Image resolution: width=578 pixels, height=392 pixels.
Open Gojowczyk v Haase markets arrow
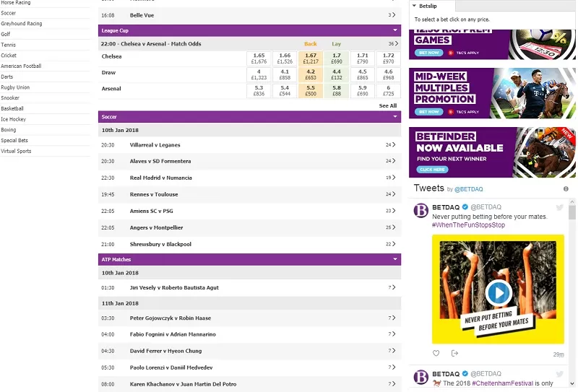pyautogui.click(x=394, y=317)
